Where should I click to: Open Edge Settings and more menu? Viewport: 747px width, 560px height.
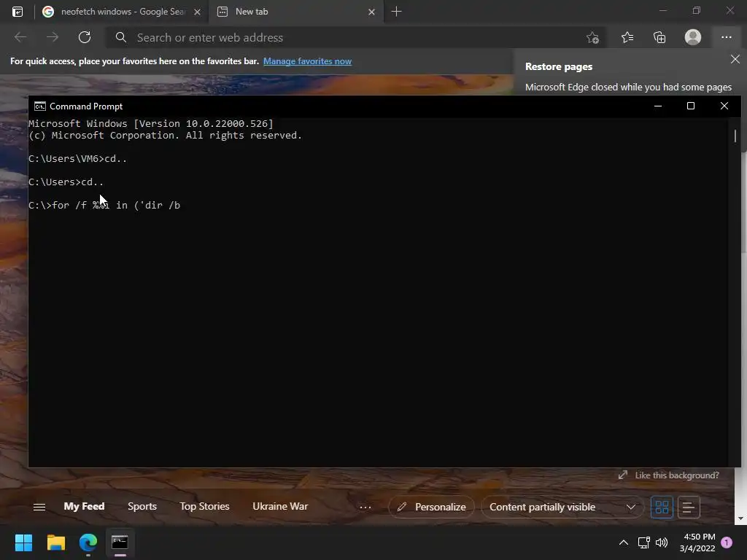point(726,37)
